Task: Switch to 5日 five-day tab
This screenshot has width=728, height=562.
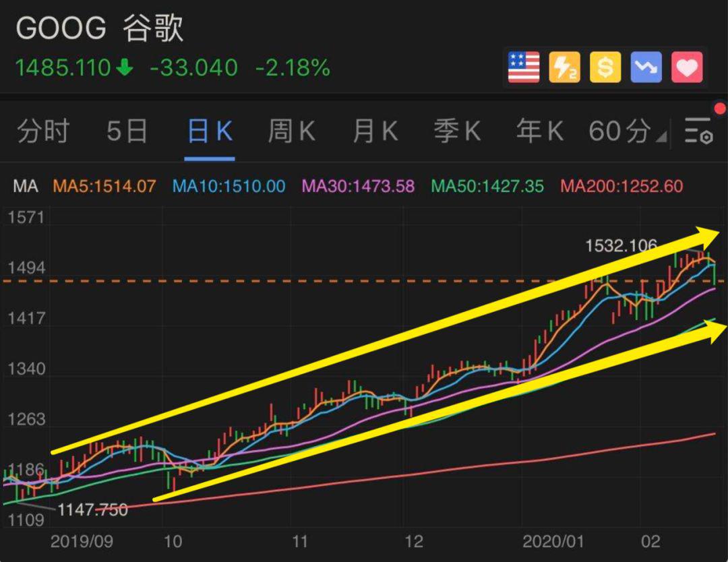Action: (127, 131)
